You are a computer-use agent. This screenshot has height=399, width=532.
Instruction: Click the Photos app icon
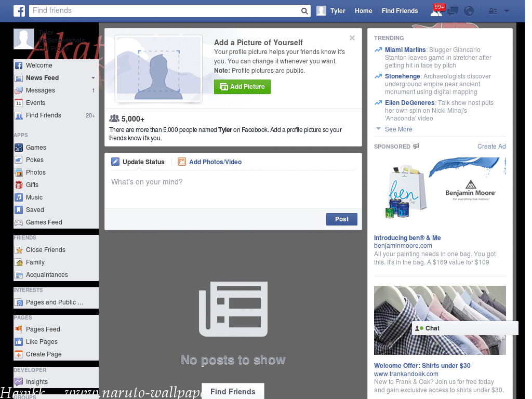[x=19, y=172]
